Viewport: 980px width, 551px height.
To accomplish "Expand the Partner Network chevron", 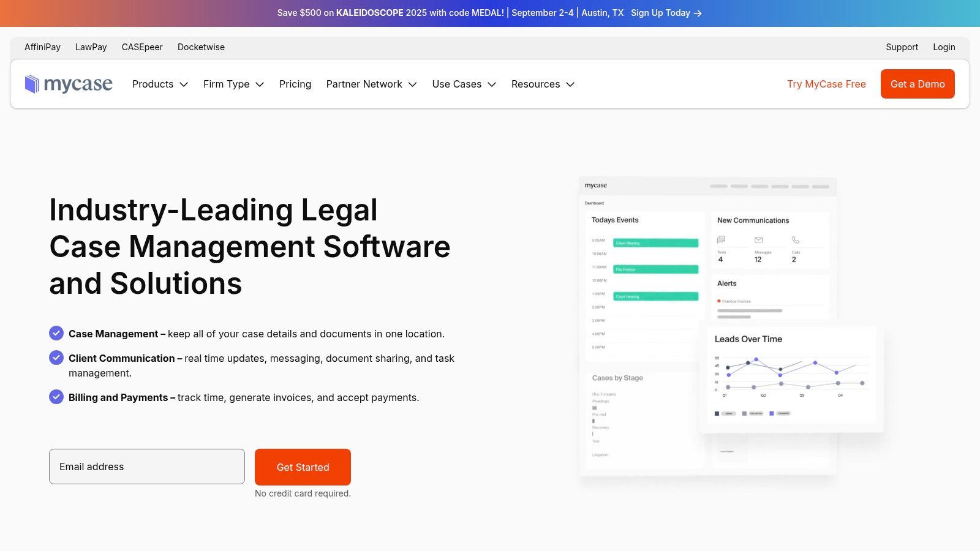I will point(412,84).
